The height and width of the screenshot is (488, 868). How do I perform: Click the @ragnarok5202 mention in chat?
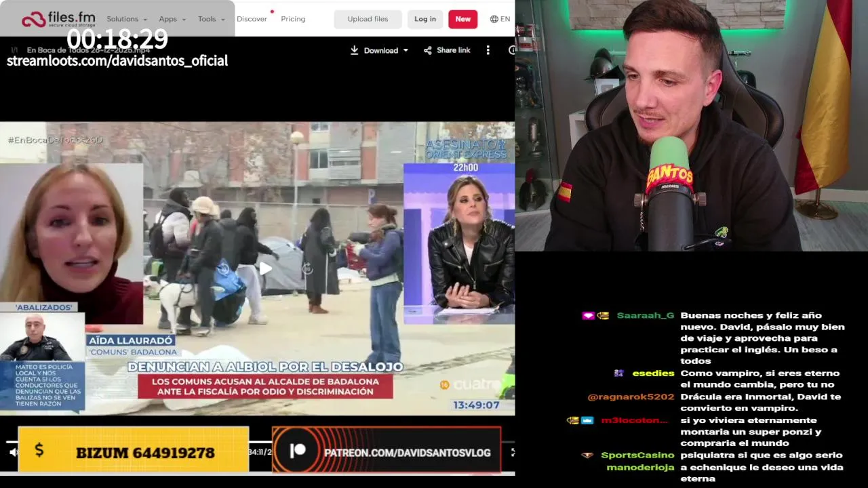pos(631,397)
